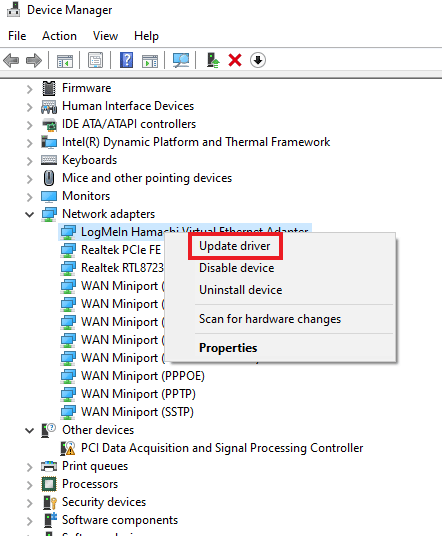
Task: Expand the Monitors node
Action: point(30,197)
